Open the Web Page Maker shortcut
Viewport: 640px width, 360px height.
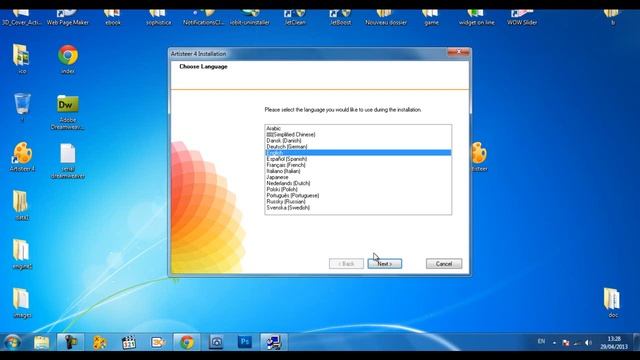click(x=68, y=18)
